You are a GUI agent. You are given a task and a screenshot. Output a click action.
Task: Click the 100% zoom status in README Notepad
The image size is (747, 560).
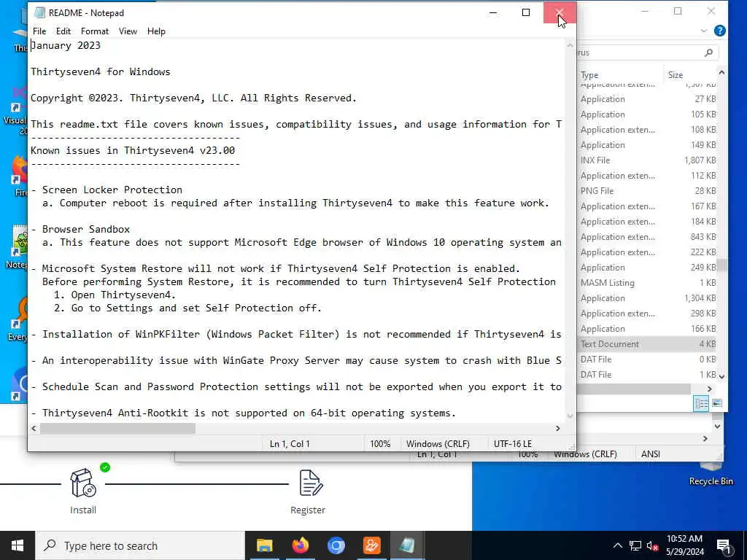point(379,443)
